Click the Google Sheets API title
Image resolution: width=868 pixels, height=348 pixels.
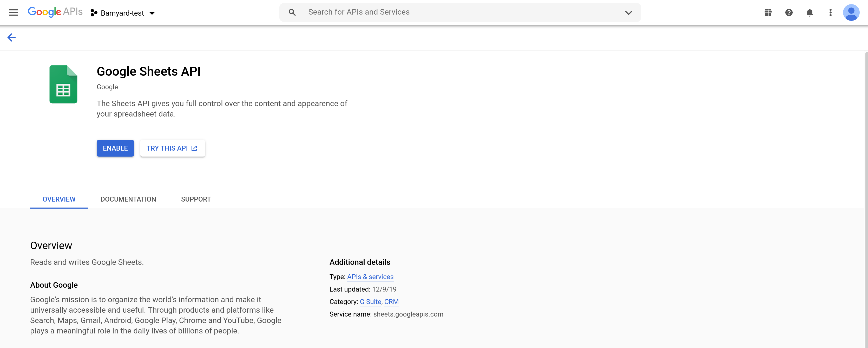click(149, 71)
